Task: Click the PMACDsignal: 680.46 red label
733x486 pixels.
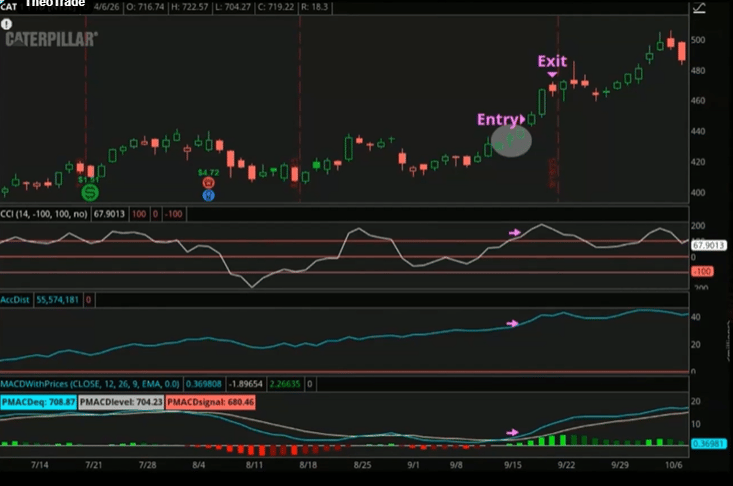Action: coord(210,402)
